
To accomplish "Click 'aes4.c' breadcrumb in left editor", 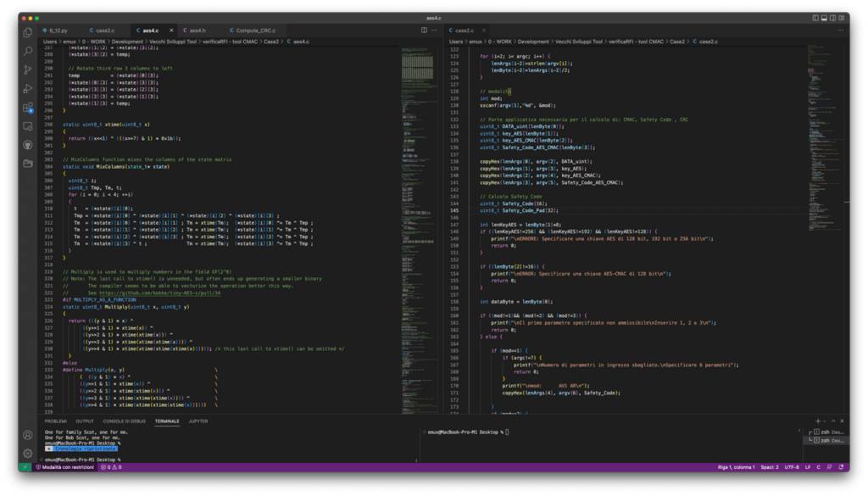I will point(301,42).
